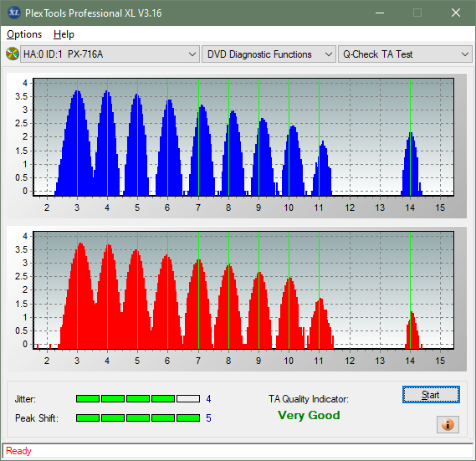Screen dimensions: 476x461
Task: Click the orange info icon button
Action: tap(448, 424)
